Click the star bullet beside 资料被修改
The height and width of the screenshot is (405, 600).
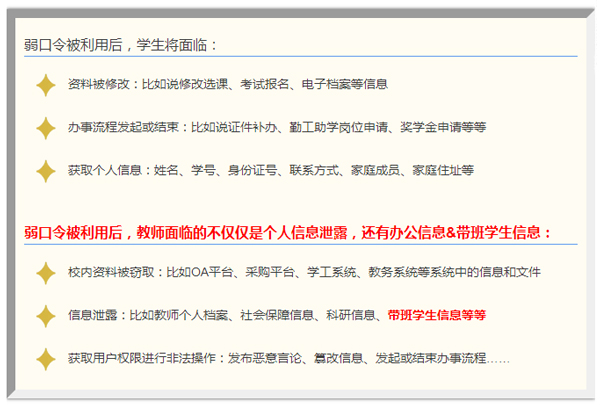click(46, 85)
